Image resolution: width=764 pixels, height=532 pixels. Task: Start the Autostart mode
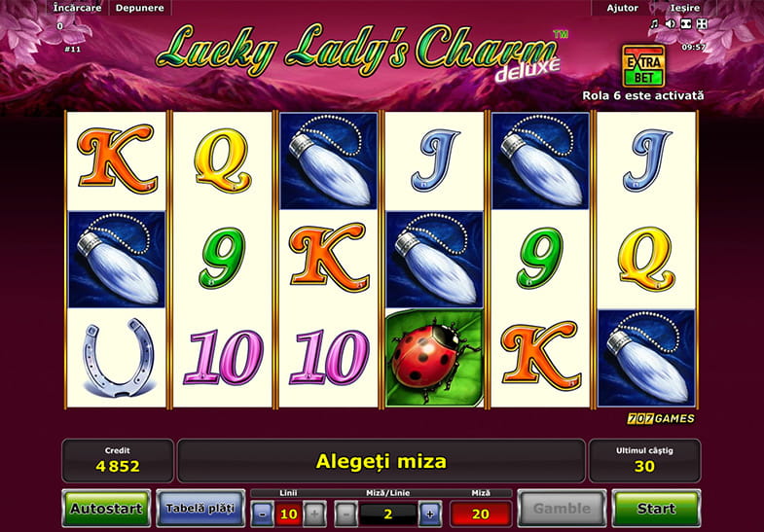coord(106,508)
